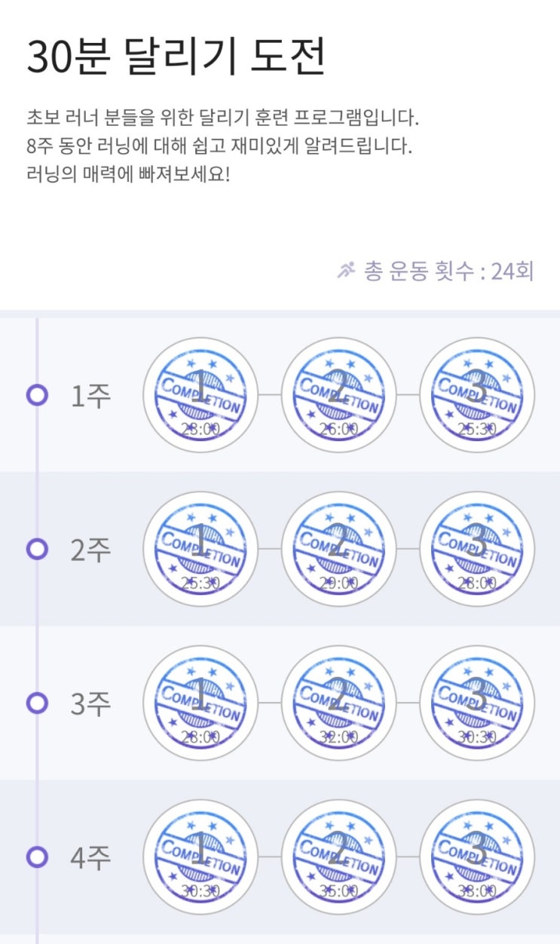View week 4 session 1 stamp
The height and width of the screenshot is (944, 560).
[x=200, y=857]
